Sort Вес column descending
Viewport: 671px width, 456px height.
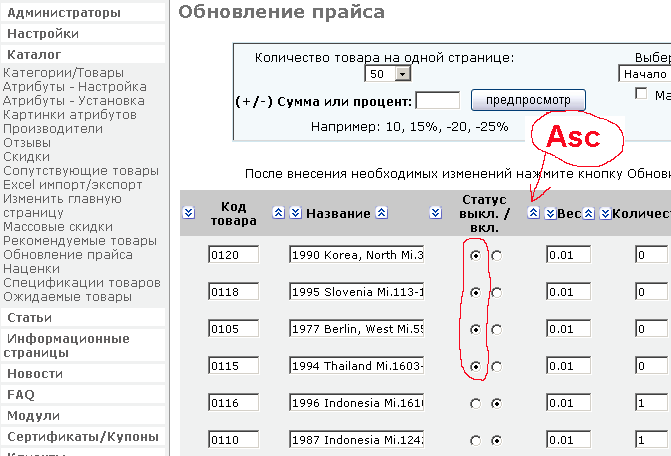point(550,213)
